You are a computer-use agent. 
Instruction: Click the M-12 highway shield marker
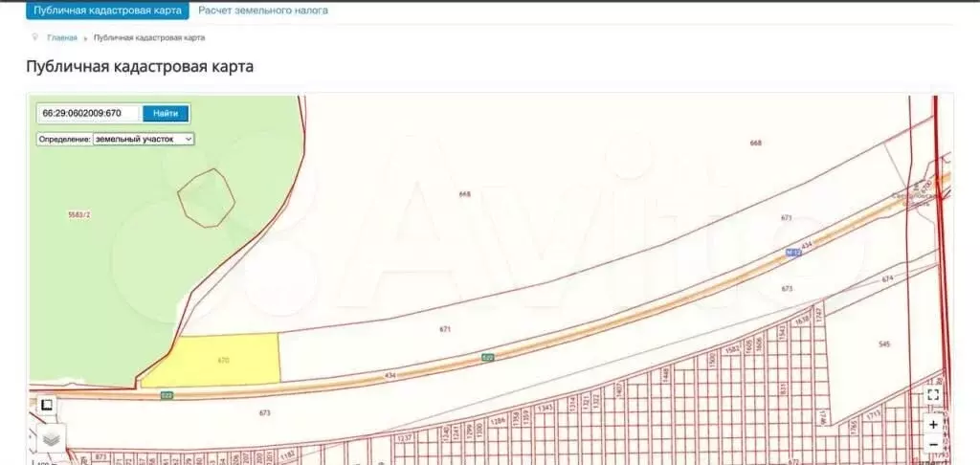tap(793, 252)
